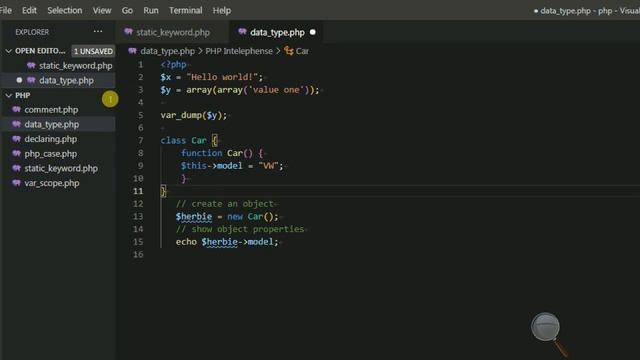The height and width of the screenshot is (360, 640).
Task: Open the Help menu
Action: click(x=222, y=10)
